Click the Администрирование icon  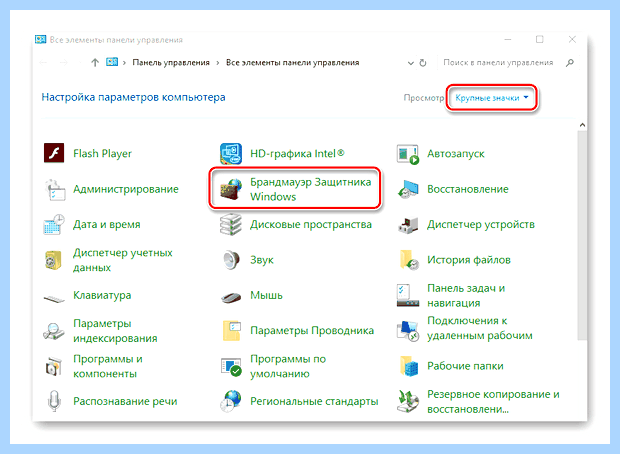[54, 189]
